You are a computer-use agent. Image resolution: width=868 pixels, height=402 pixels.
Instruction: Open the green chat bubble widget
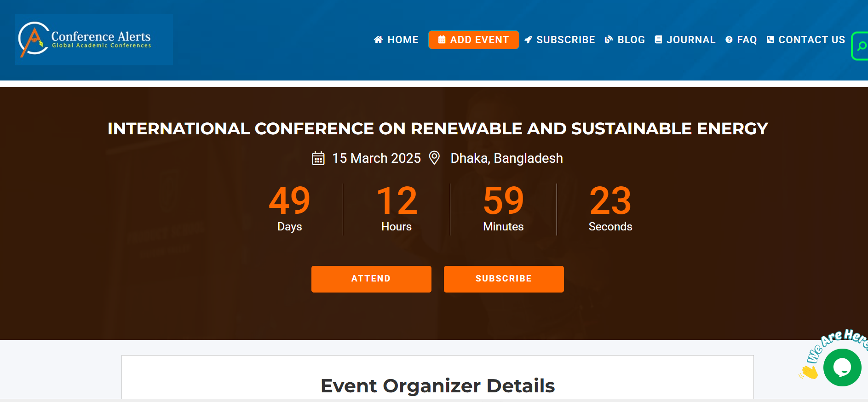pyautogui.click(x=842, y=368)
